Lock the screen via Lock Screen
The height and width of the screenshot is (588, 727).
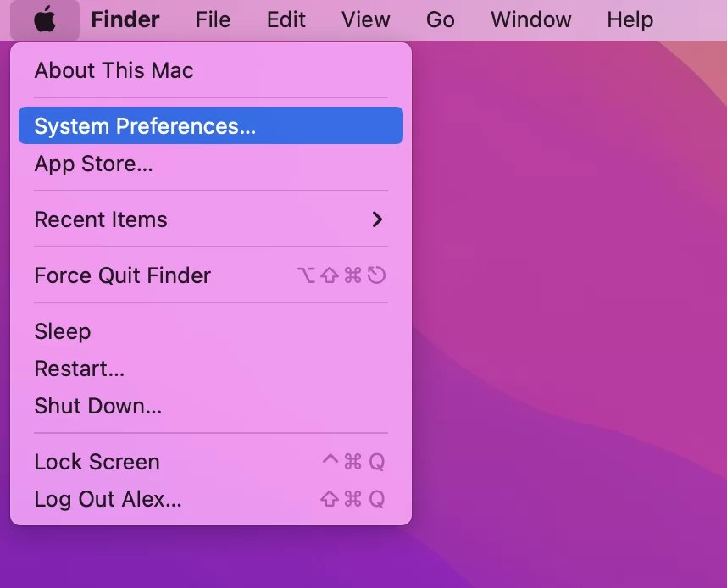(97, 462)
